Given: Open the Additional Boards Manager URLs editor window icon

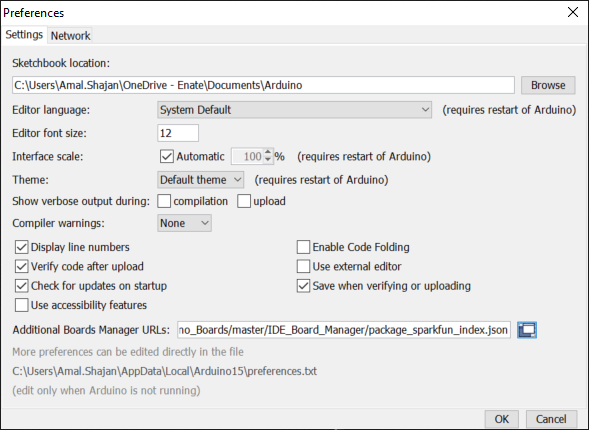Looking at the screenshot, I should click(527, 330).
